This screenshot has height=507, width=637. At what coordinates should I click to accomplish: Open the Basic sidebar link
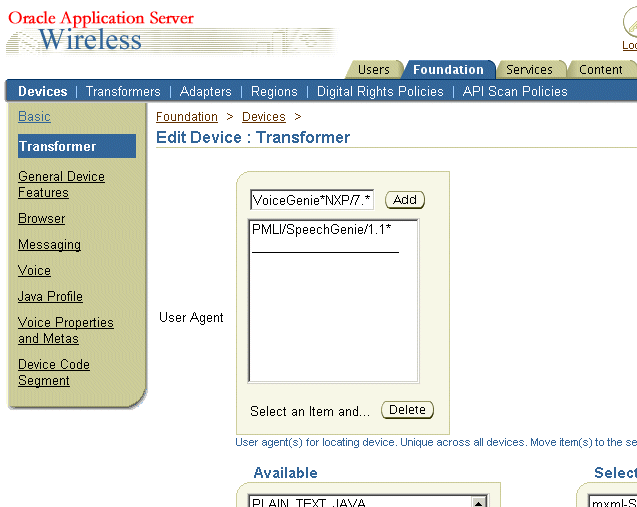click(x=34, y=117)
